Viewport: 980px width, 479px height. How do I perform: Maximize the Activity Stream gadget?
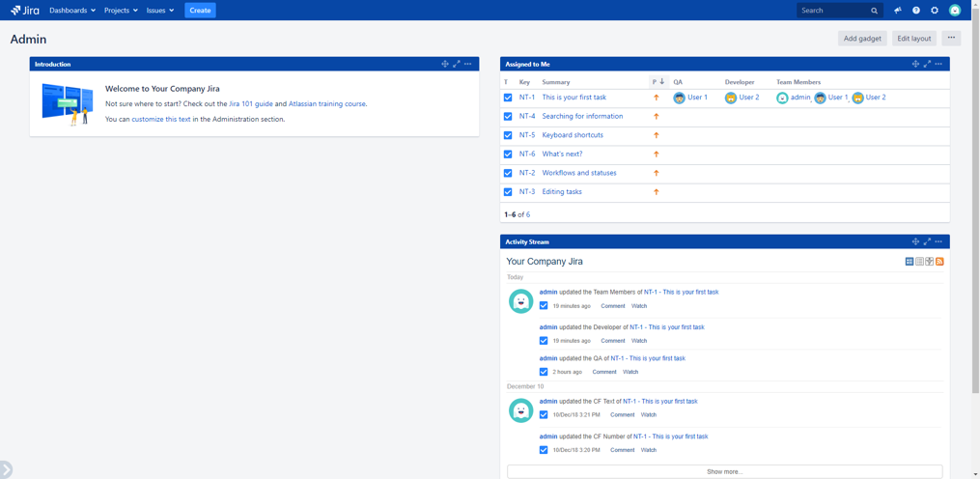click(927, 242)
